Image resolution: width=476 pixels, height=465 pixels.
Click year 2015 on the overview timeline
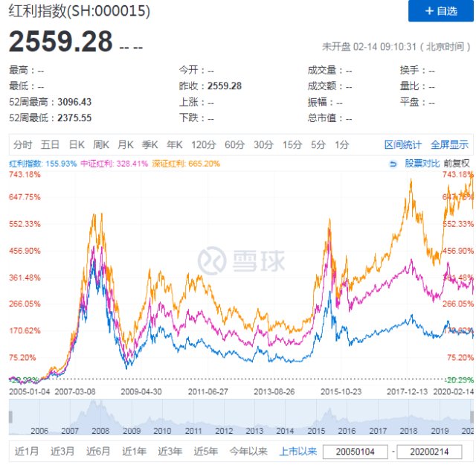(x=316, y=430)
